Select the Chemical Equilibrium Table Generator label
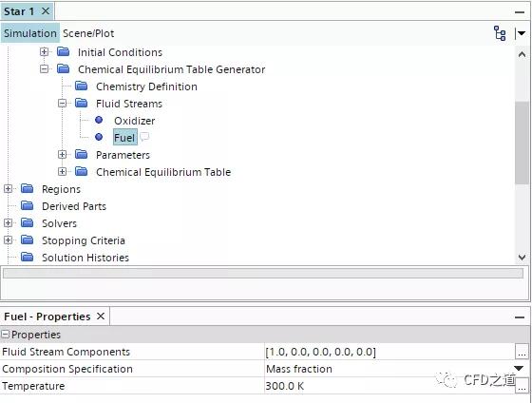 click(171, 69)
